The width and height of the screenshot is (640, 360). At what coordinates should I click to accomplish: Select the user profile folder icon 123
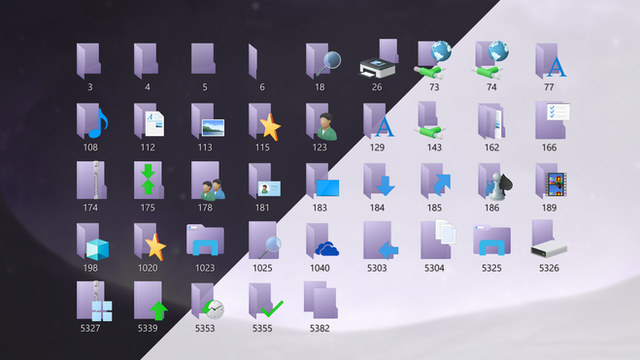pos(321,122)
